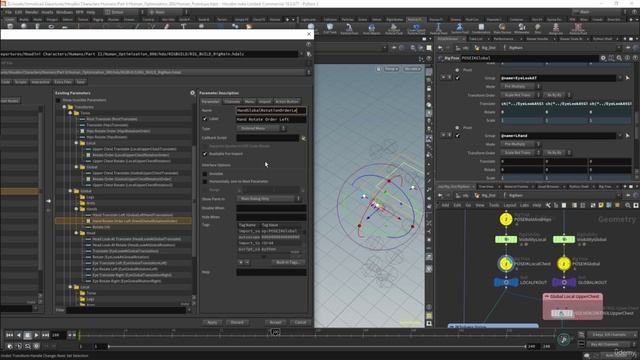Click the Name input field
Viewport: 640px width, 360px height.
(271, 110)
